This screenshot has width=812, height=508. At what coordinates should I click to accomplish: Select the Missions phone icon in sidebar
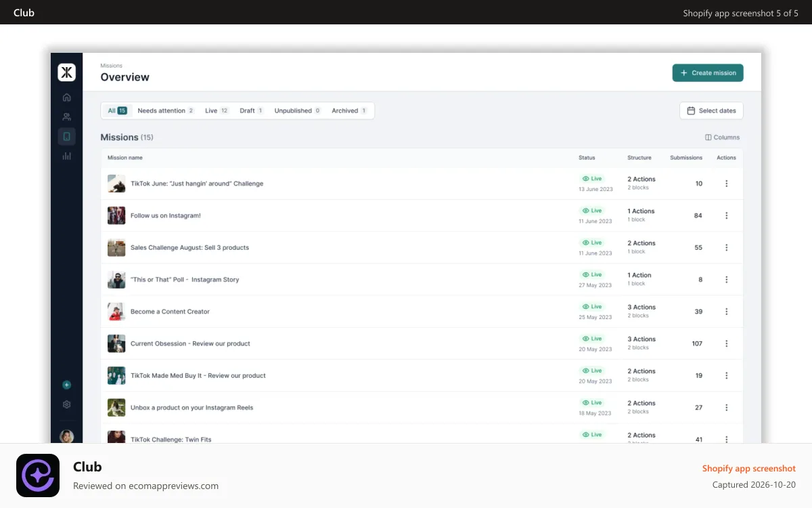tap(66, 136)
